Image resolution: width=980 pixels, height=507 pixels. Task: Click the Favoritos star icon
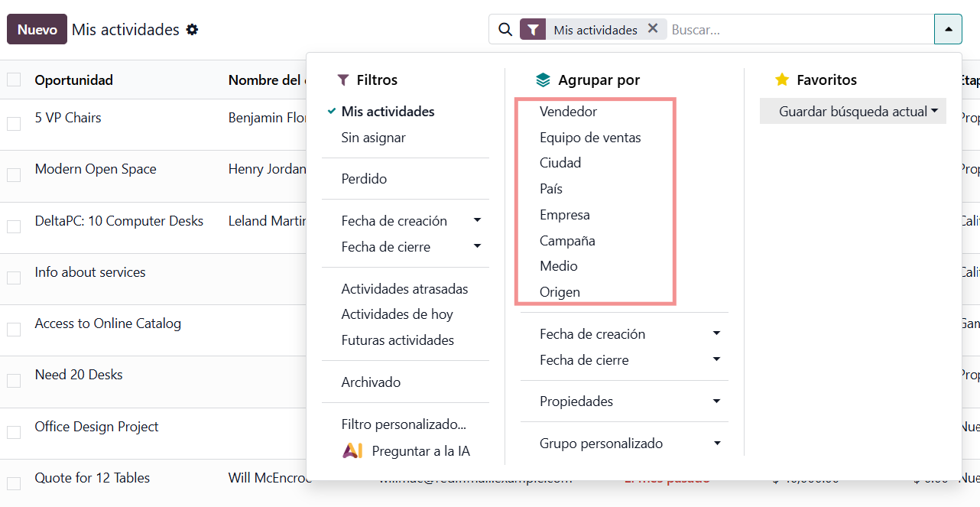pos(781,80)
